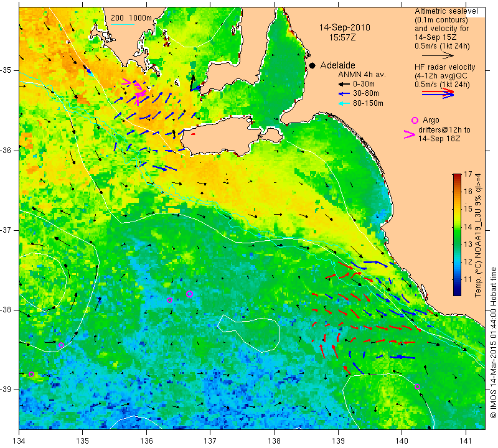Click the 134 longitude axis label
Screen dimensions: 498x448
tap(19, 441)
